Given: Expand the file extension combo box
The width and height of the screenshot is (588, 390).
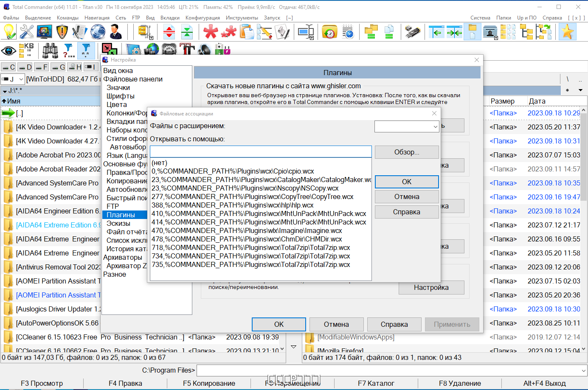Looking at the screenshot, I should (x=435, y=126).
